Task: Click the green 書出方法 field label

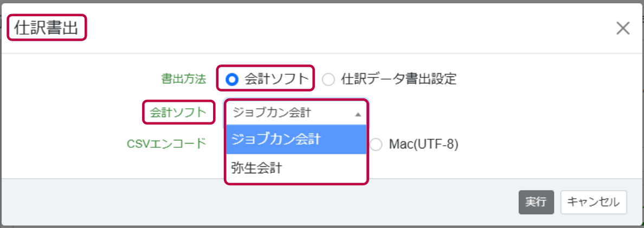Action: coord(184,79)
